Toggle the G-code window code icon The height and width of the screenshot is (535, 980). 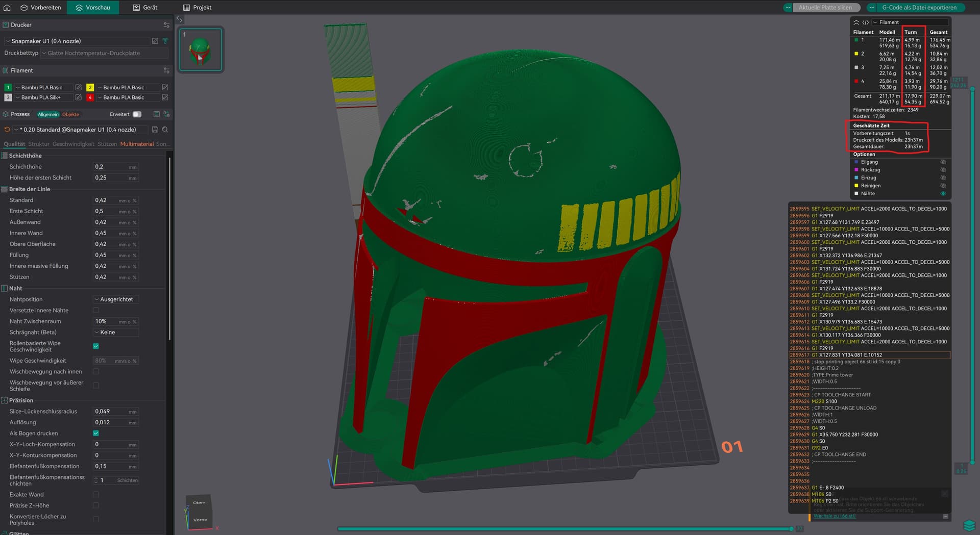(865, 22)
